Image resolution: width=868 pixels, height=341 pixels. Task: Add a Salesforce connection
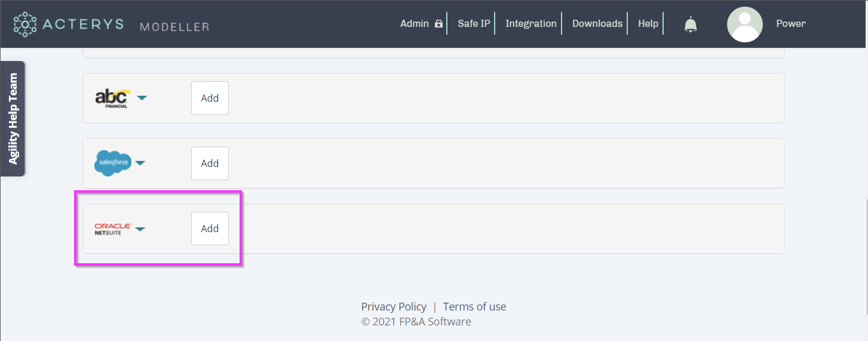tap(210, 163)
